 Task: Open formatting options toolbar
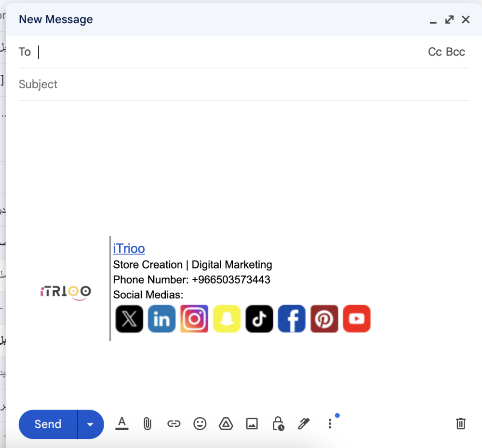tap(122, 424)
